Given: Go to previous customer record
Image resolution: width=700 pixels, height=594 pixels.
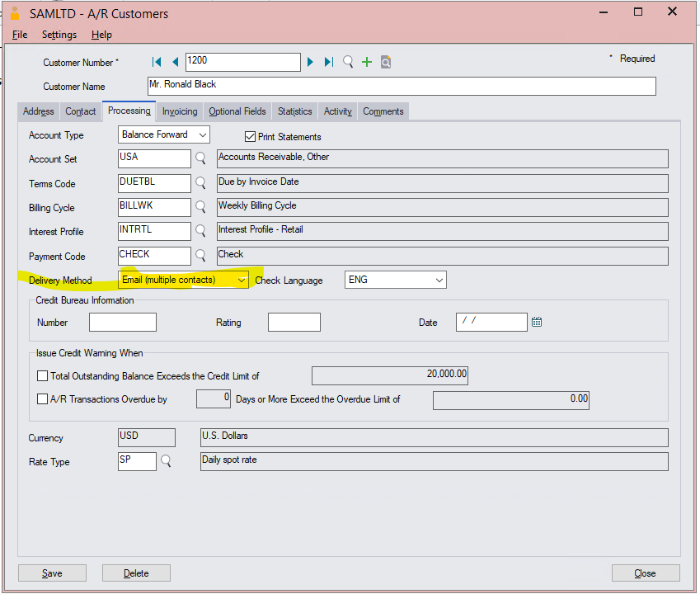Looking at the screenshot, I should click(176, 62).
